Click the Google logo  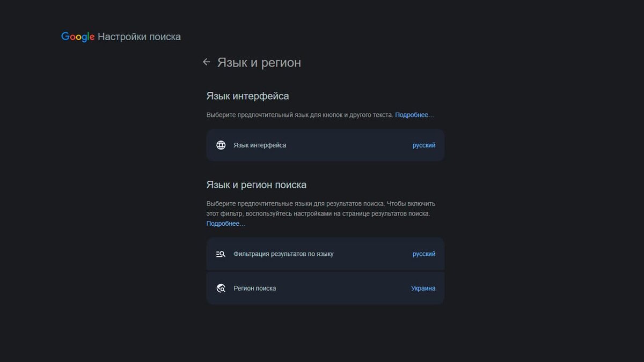coord(78,37)
